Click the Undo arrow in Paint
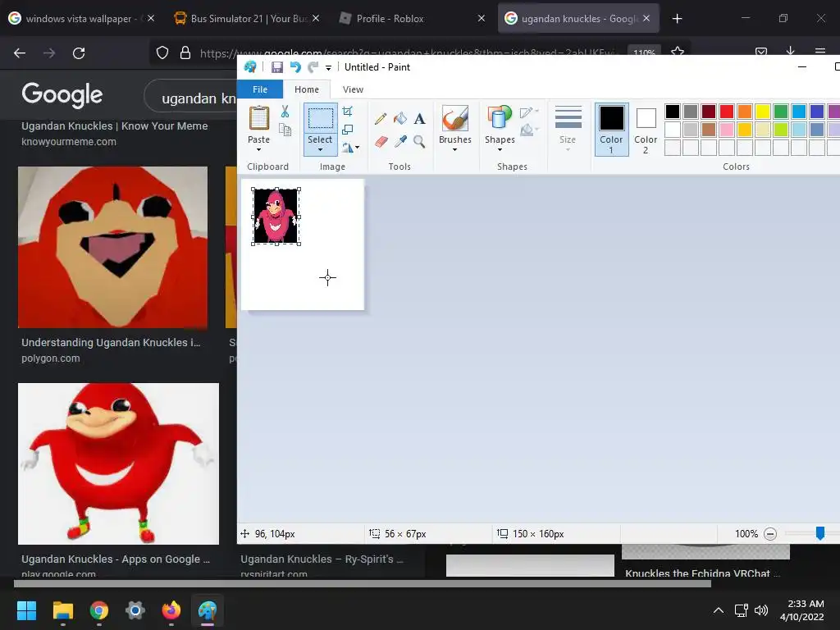Viewport: 840px width, 630px height. [295, 67]
